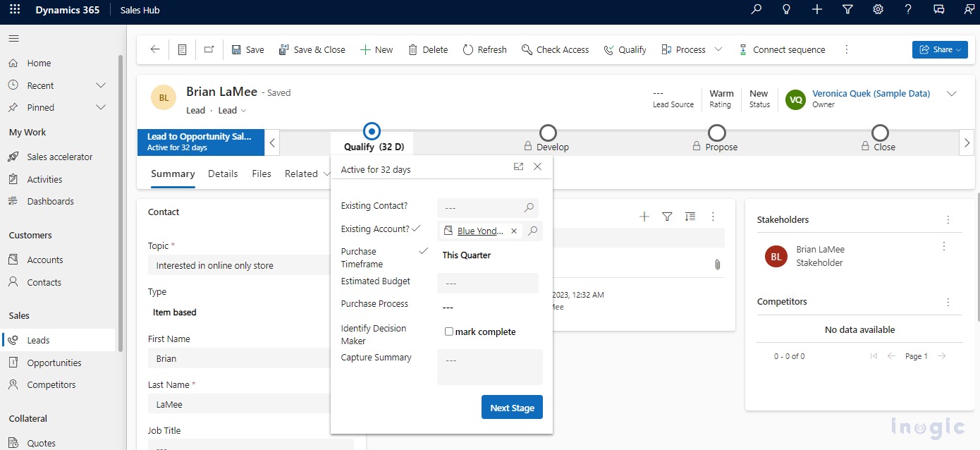Click the Refresh icon on the toolbar

pyautogui.click(x=484, y=49)
